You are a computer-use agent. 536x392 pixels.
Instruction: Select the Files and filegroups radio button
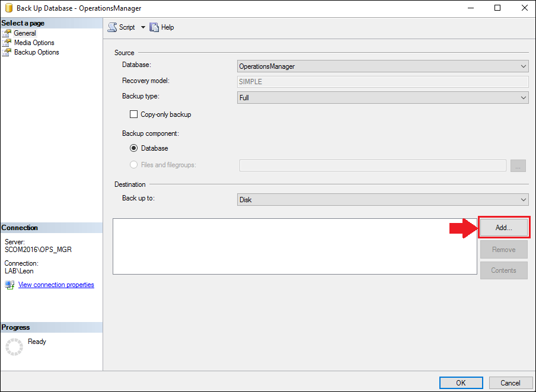[x=133, y=165]
